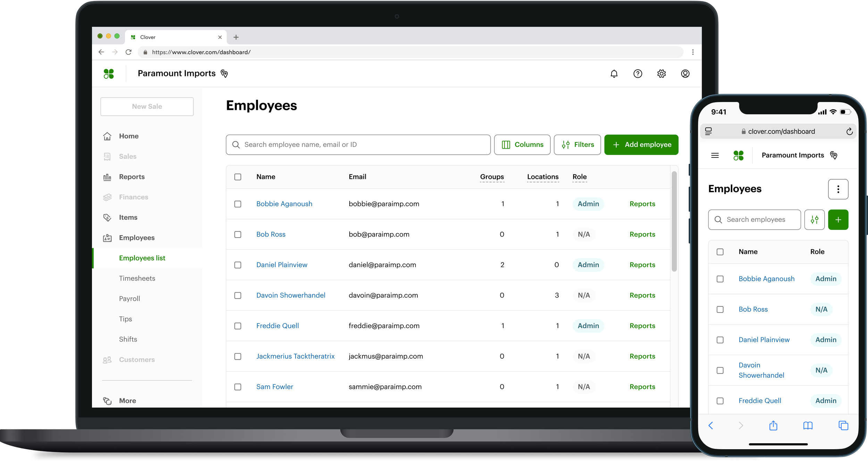
Task: Open Payroll in the sidebar
Action: pos(130,299)
